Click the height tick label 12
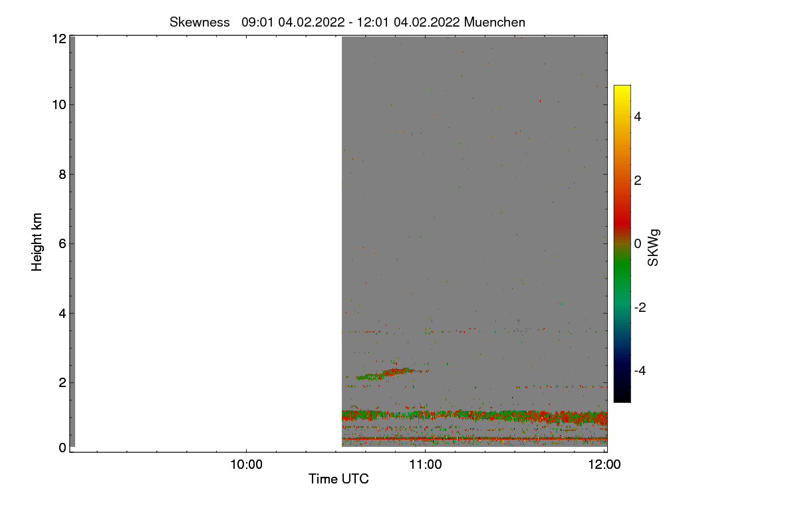This screenshot has height=532, width=798. [x=59, y=39]
